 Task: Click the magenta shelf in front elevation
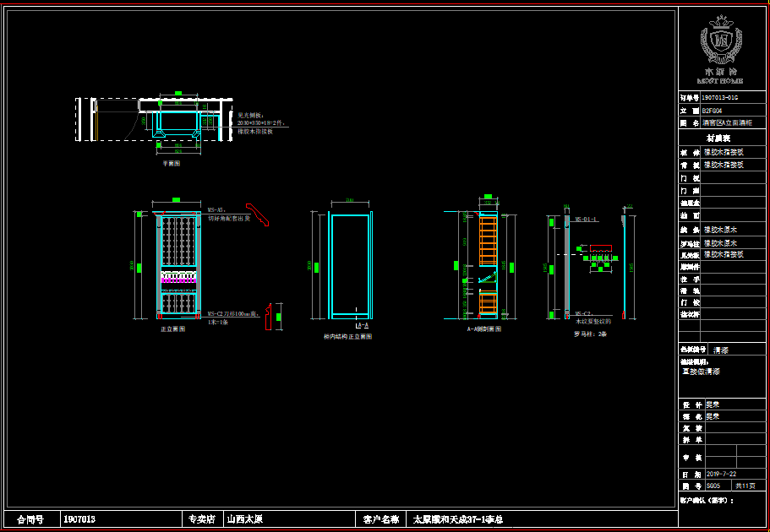[x=178, y=278]
